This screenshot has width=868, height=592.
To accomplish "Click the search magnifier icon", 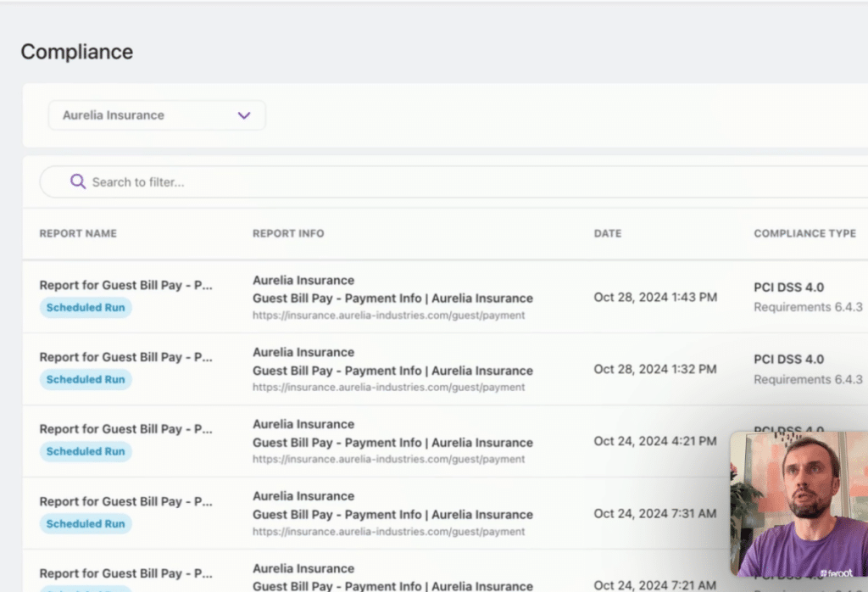I will [78, 182].
